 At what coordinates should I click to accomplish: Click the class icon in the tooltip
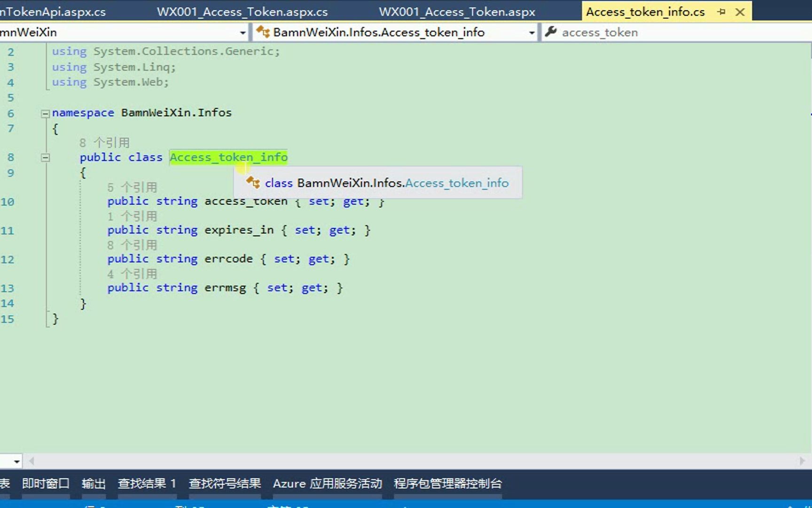click(x=253, y=183)
